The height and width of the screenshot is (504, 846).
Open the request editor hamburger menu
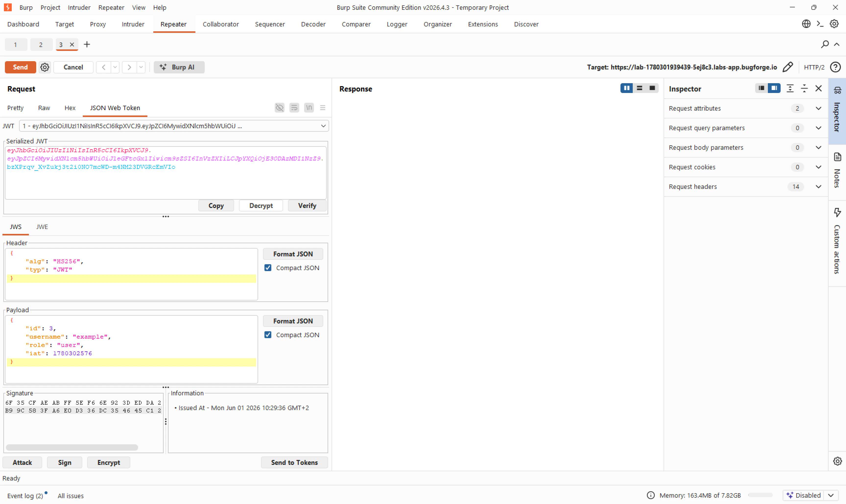coord(322,108)
